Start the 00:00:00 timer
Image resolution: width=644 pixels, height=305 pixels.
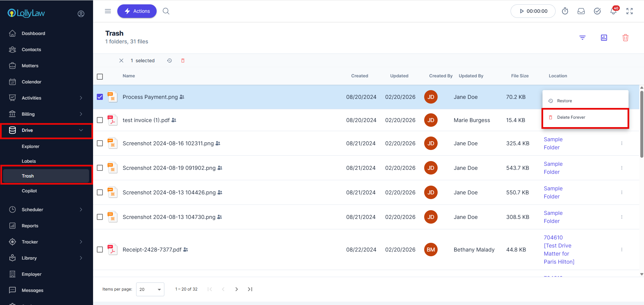pyautogui.click(x=533, y=11)
